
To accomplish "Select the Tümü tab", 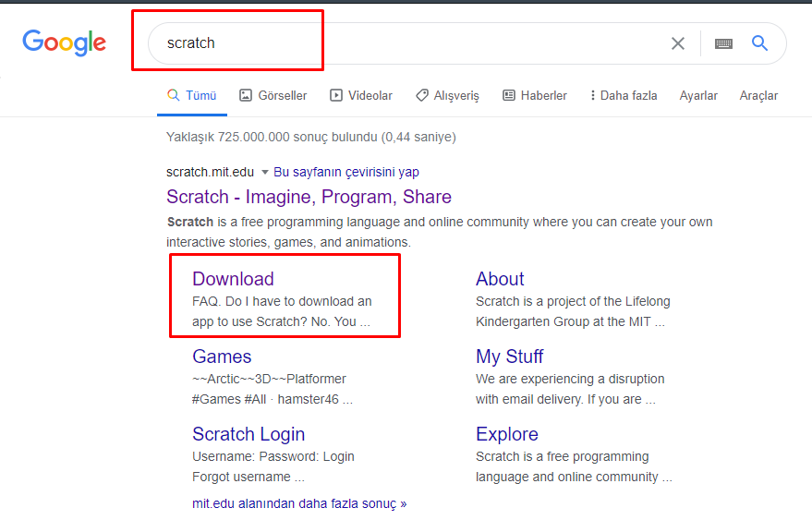I will click(191, 95).
